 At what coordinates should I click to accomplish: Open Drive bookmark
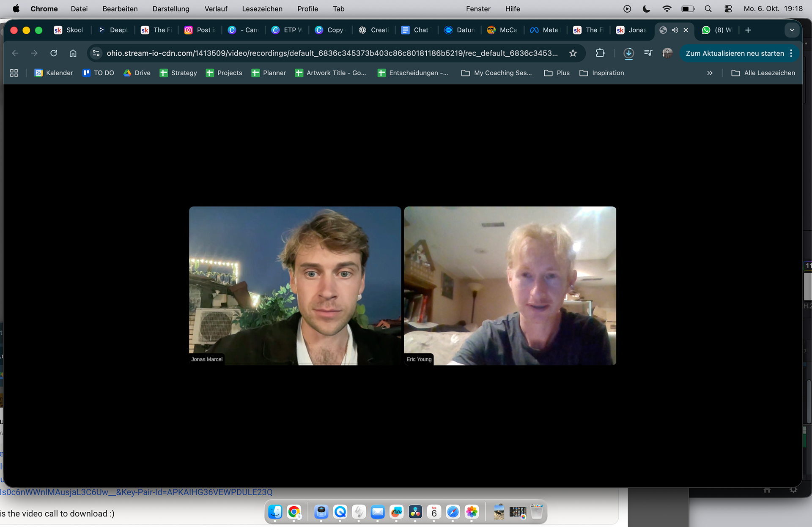click(x=137, y=73)
